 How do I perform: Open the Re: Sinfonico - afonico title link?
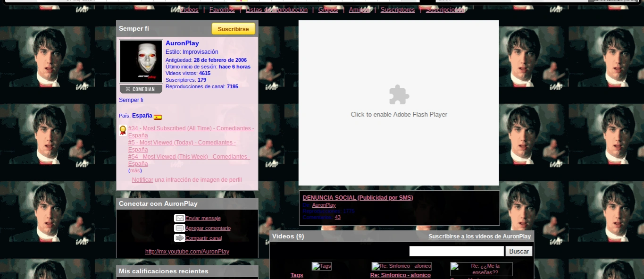pyautogui.click(x=401, y=275)
